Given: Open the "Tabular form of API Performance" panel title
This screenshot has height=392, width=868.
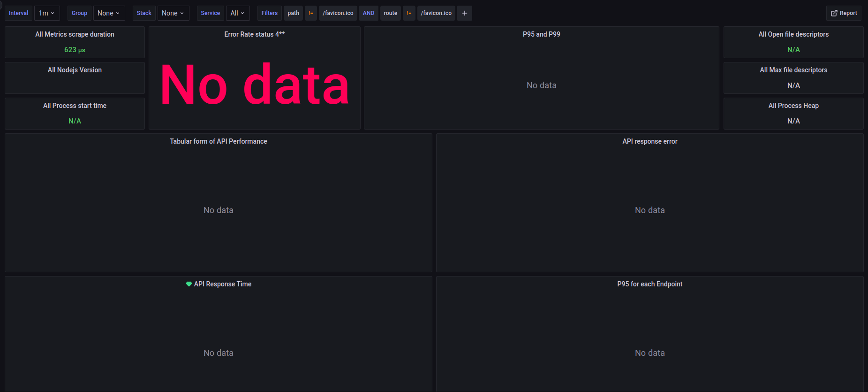Looking at the screenshot, I should (219, 141).
